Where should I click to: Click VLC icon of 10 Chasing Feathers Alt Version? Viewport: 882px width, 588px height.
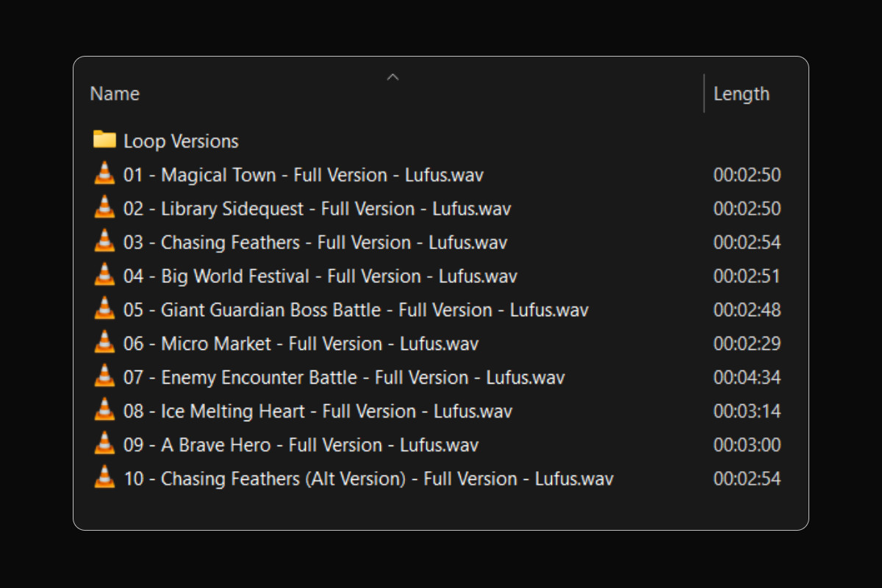point(105,478)
